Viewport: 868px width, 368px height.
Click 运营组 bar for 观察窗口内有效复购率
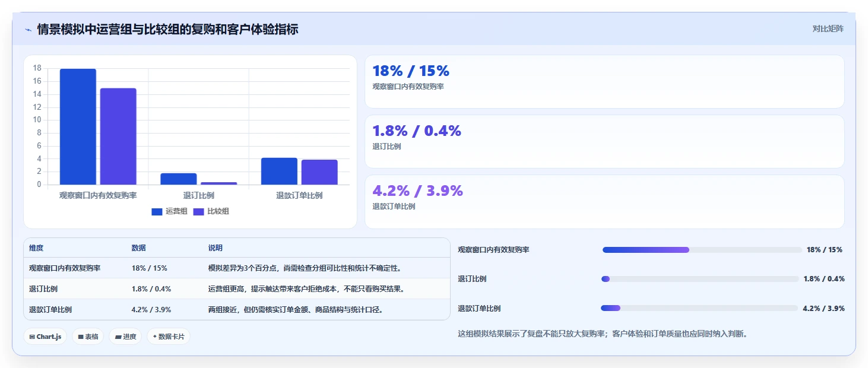click(x=78, y=126)
